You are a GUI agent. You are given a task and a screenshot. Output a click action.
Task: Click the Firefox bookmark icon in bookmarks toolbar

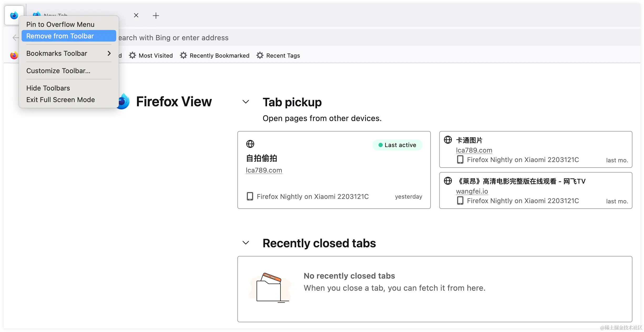pos(14,56)
